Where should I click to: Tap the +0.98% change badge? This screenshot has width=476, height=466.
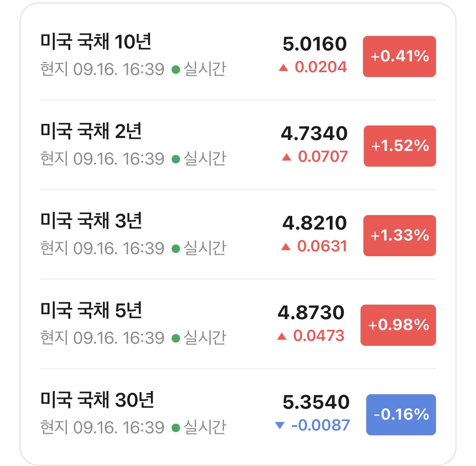(398, 325)
